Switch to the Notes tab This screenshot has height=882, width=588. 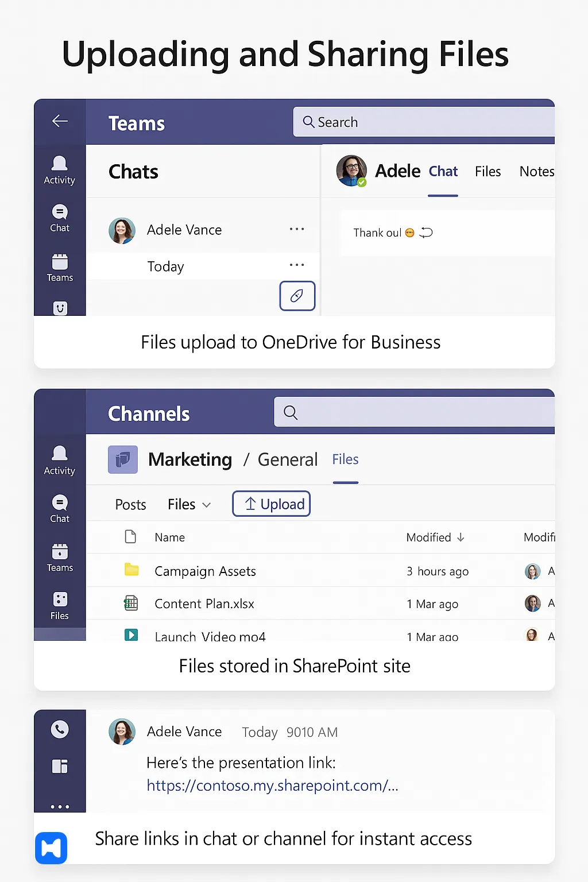pyautogui.click(x=536, y=171)
